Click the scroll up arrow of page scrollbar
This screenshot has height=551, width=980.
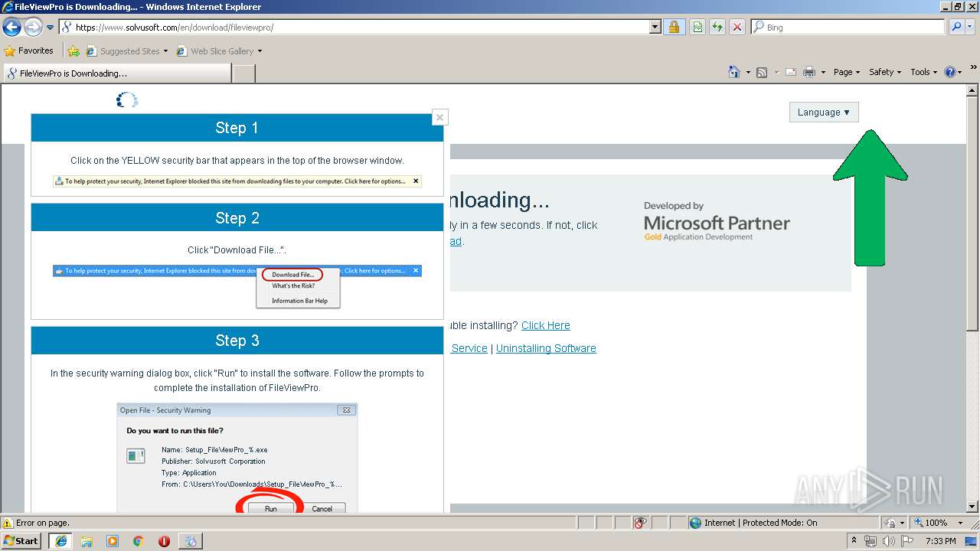[x=972, y=90]
